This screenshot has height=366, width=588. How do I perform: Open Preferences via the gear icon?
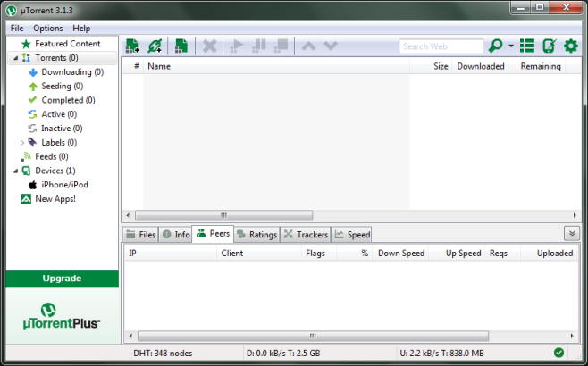pos(571,46)
